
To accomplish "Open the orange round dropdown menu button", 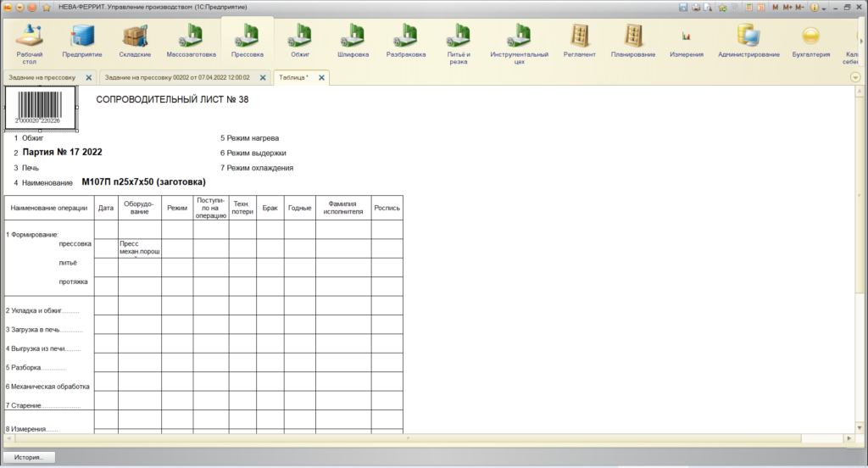I will [19, 7].
